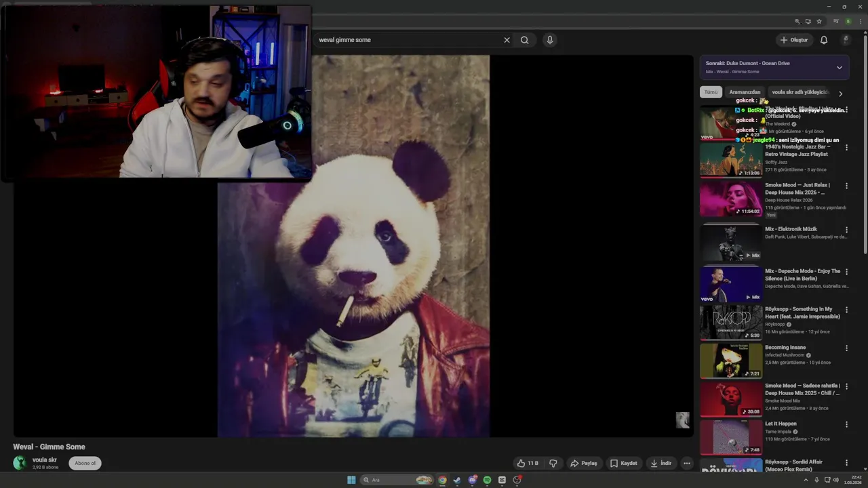
Task: Open the taskbar clock showing 22:42
Action: point(853,480)
